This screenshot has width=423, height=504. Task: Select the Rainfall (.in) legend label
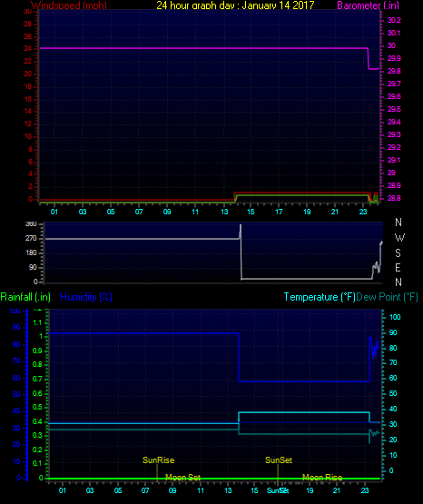pyautogui.click(x=25, y=297)
